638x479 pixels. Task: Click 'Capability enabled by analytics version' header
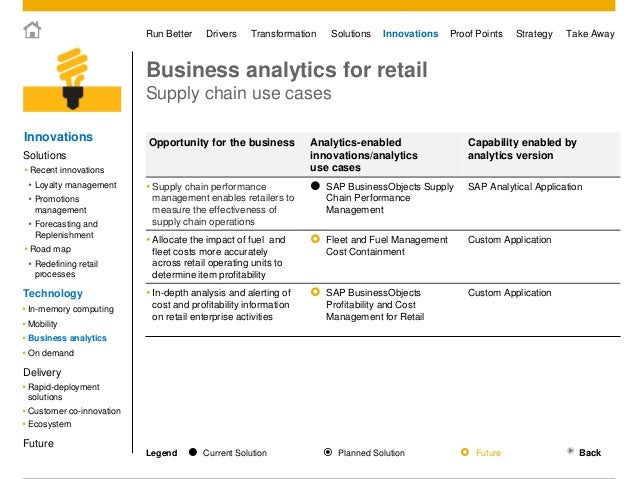point(522,149)
